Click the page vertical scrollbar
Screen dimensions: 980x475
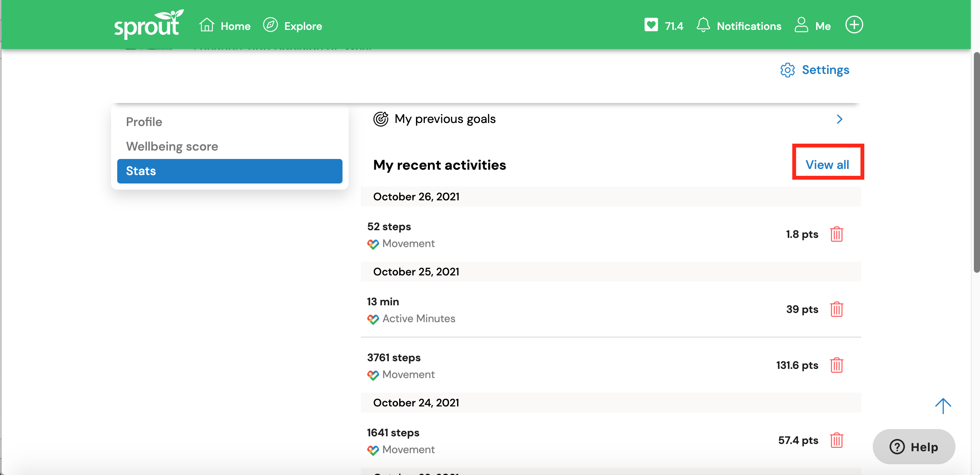click(977, 162)
